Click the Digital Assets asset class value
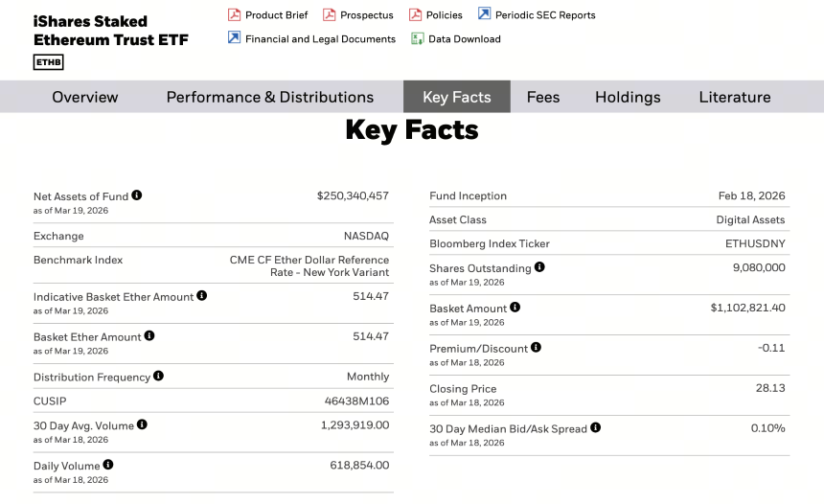 (750, 219)
